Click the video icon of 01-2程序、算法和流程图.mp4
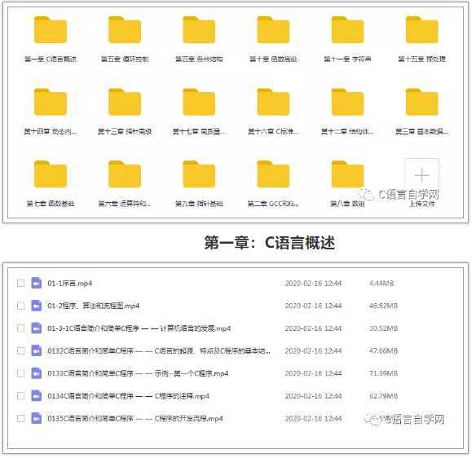Viewport: 476px width, 458px height. (37, 306)
